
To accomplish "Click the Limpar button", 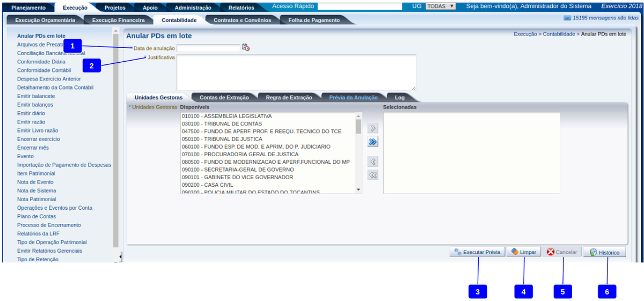I will [523, 252].
